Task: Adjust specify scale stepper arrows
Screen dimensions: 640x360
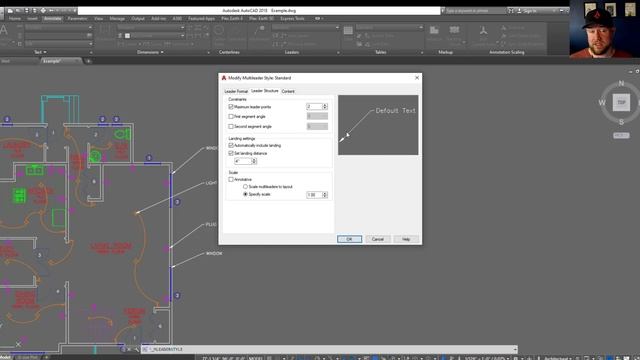Action: click(325, 195)
